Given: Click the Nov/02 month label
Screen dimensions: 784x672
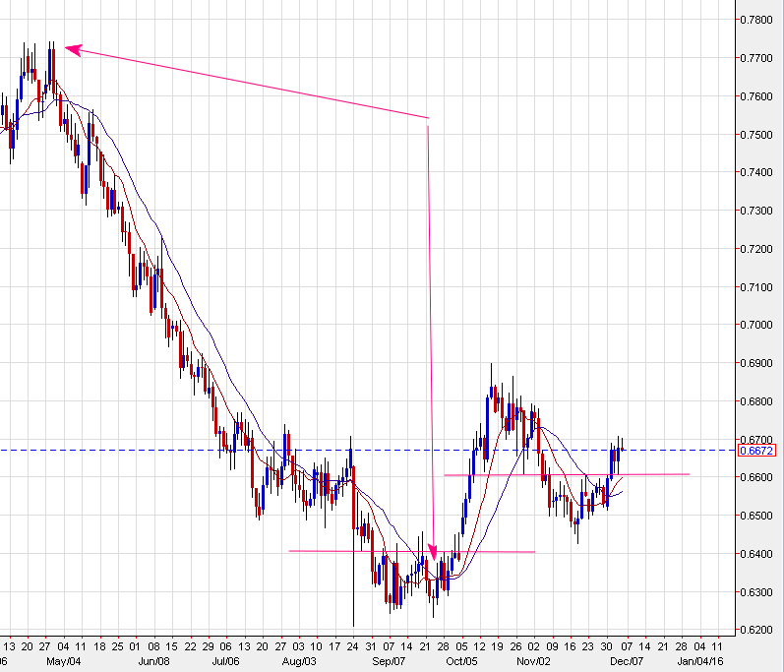Looking at the screenshot, I should tap(533, 661).
